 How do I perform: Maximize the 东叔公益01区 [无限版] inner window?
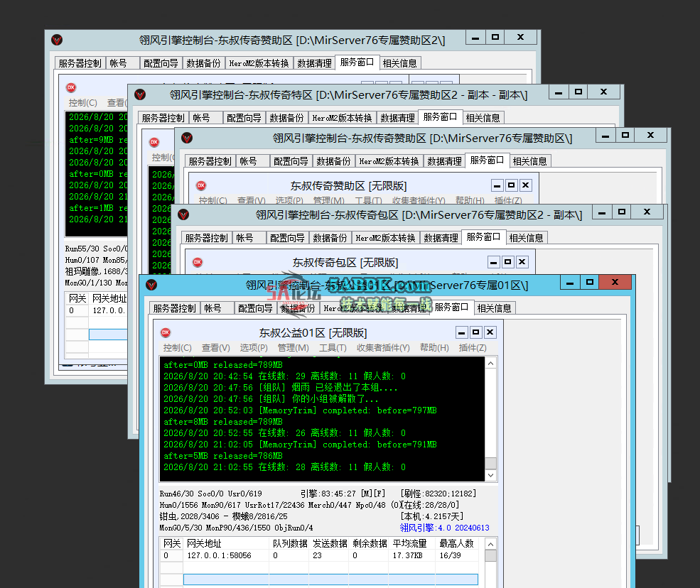[476, 332]
